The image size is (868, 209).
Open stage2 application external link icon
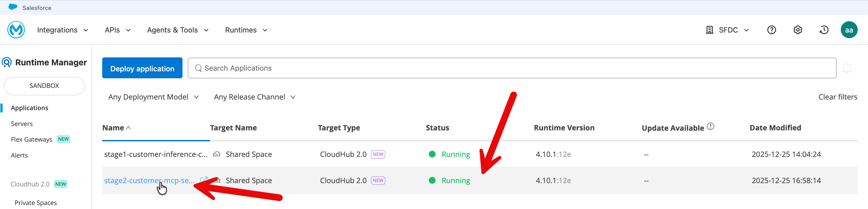point(204,180)
